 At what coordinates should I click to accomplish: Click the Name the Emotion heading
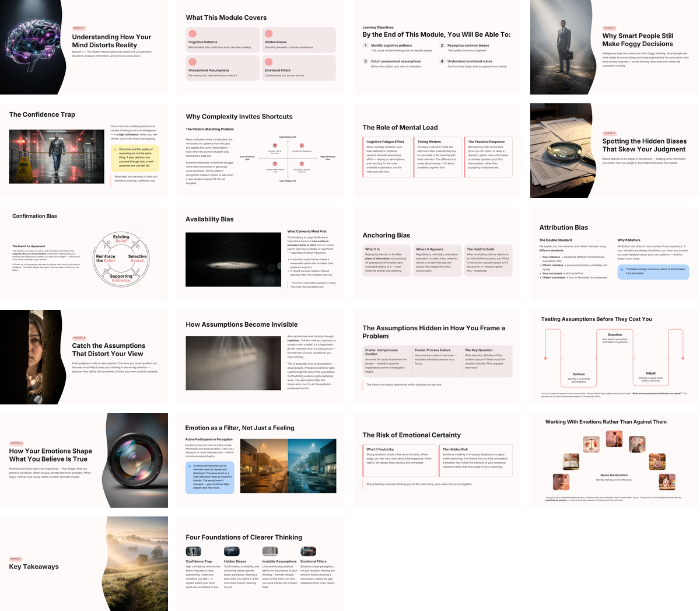tap(614, 475)
